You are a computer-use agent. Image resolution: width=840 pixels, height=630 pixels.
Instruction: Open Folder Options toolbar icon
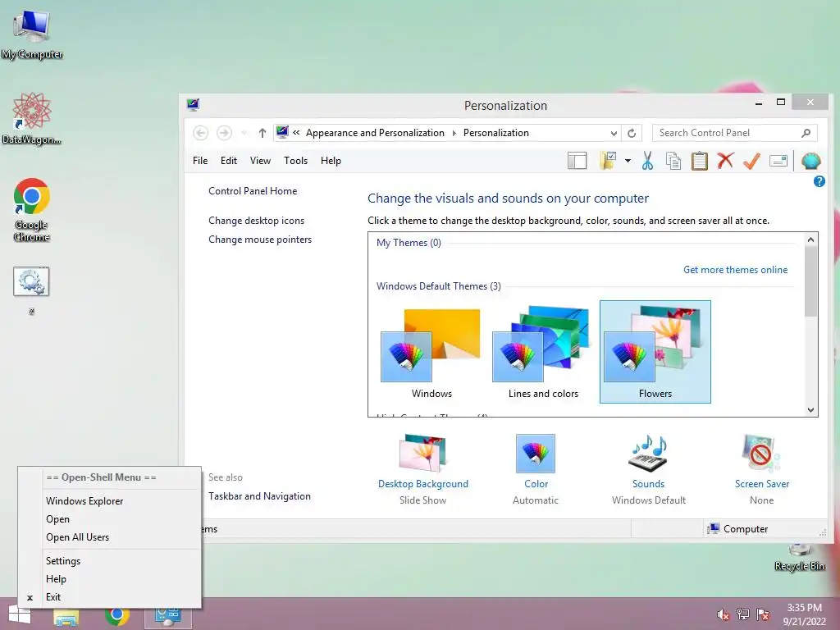608,161
